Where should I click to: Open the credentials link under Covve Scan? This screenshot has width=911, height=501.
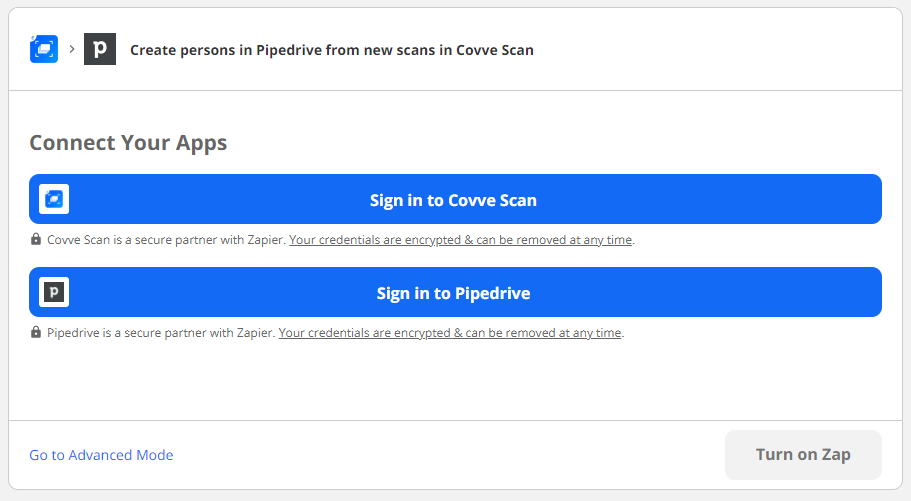click(x=461, y=240)
